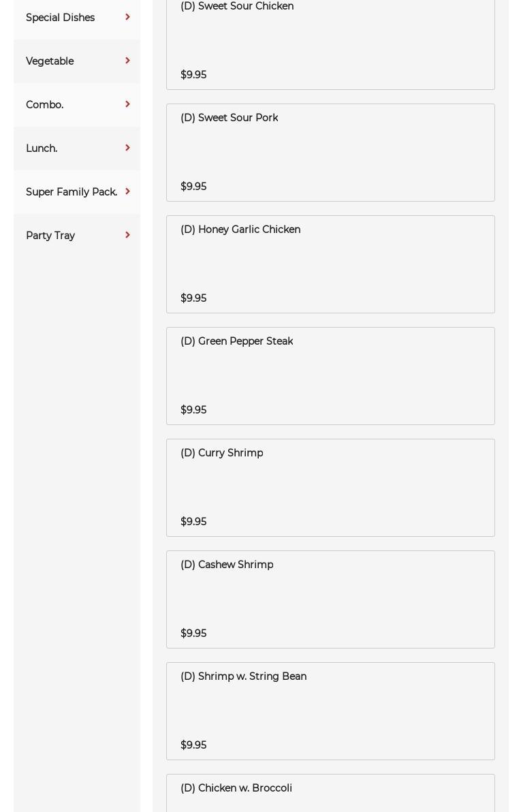Click the chevron arrow beside Special Dishes

pyautogui.click(x=127, y=17)
